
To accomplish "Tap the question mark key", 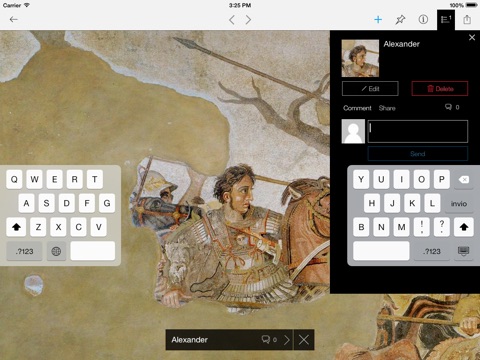I will 442,227.
